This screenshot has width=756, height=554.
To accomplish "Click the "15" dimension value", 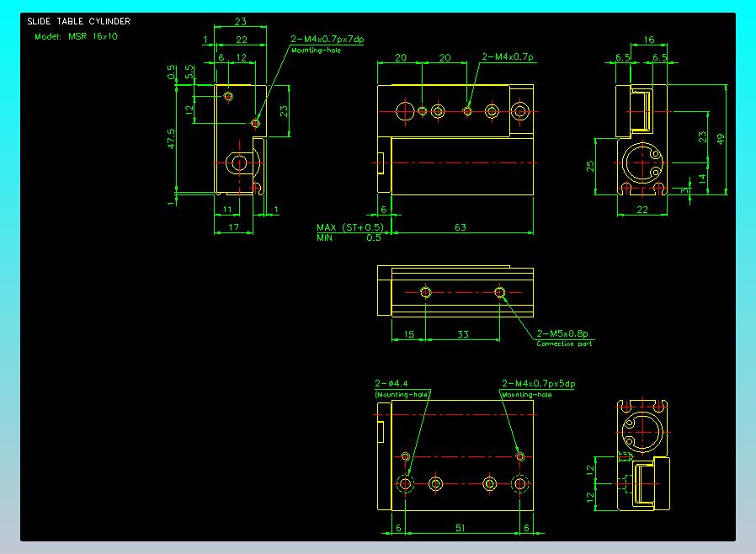I will [x=409, y=334].
